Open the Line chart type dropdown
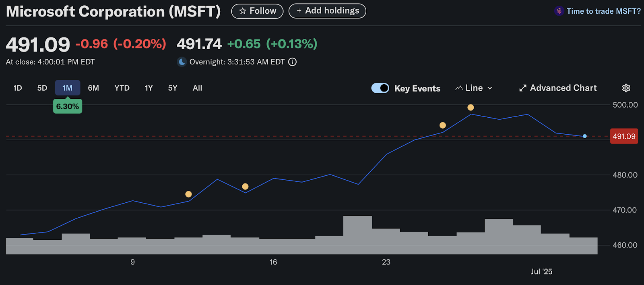 point(474,88)
